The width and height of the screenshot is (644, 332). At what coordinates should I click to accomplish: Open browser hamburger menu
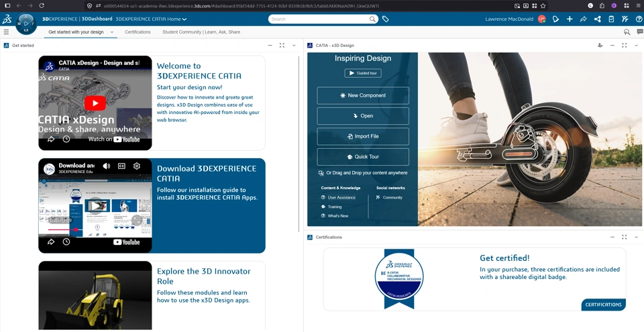pyautogui.click(x=638, y=6)
